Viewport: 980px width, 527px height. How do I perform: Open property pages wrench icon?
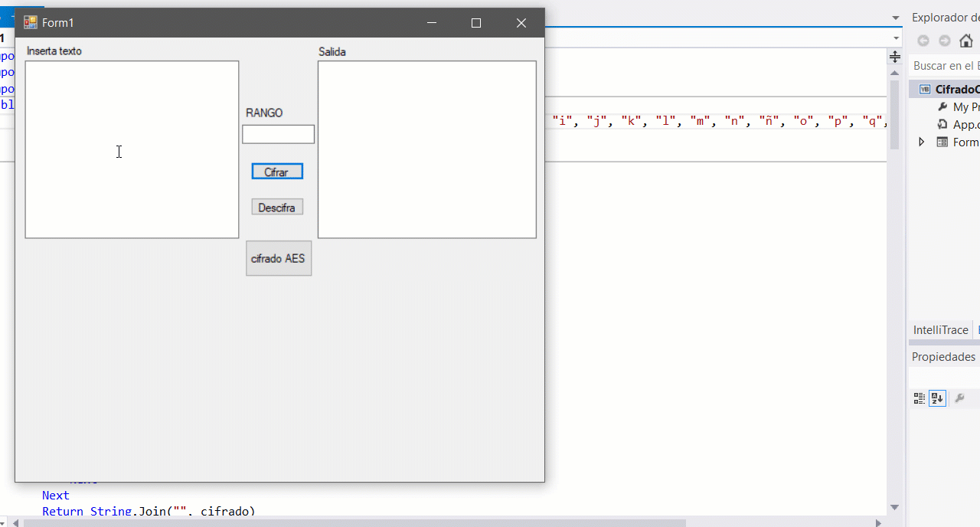(959, 398)
